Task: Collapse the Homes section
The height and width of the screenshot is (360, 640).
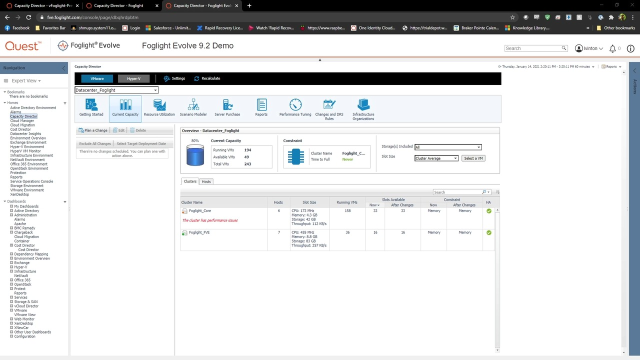Action: click(x=5, y=103)
